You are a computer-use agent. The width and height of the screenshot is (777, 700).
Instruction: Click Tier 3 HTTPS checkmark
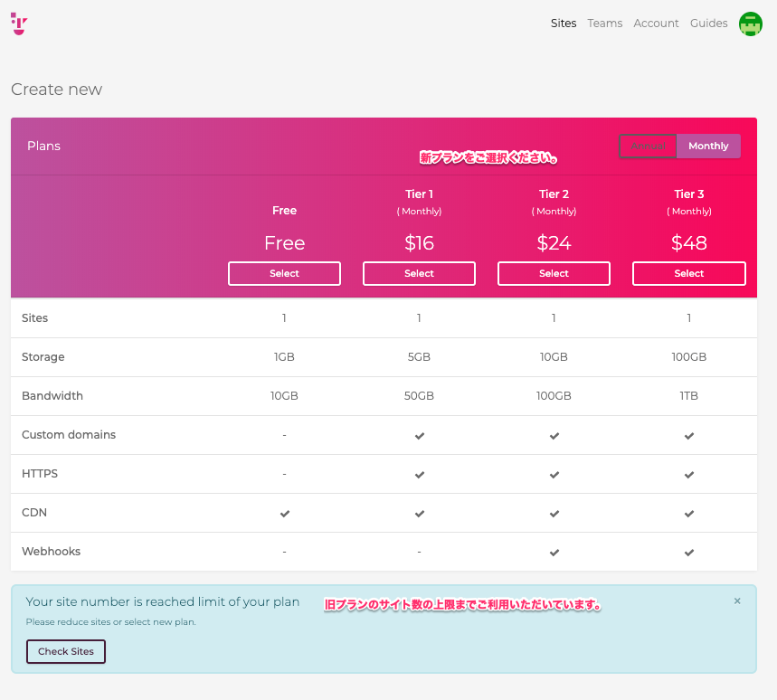point(688,475)
